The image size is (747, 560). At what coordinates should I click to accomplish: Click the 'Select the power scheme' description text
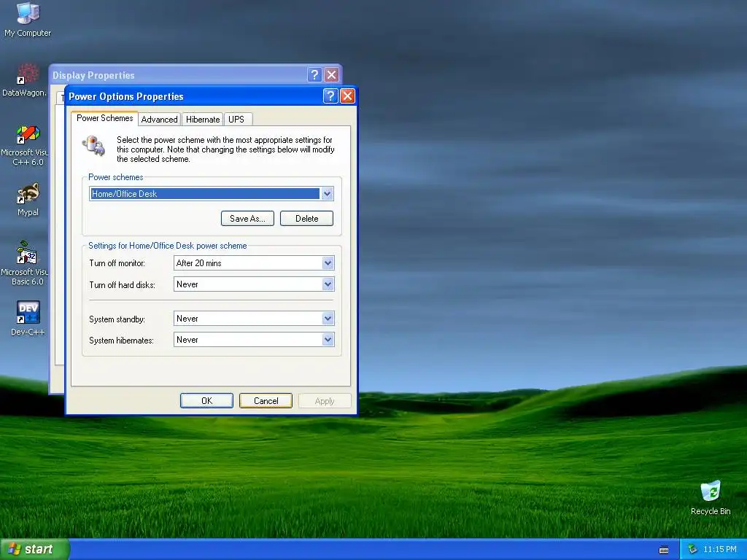[x=225, y=149]
